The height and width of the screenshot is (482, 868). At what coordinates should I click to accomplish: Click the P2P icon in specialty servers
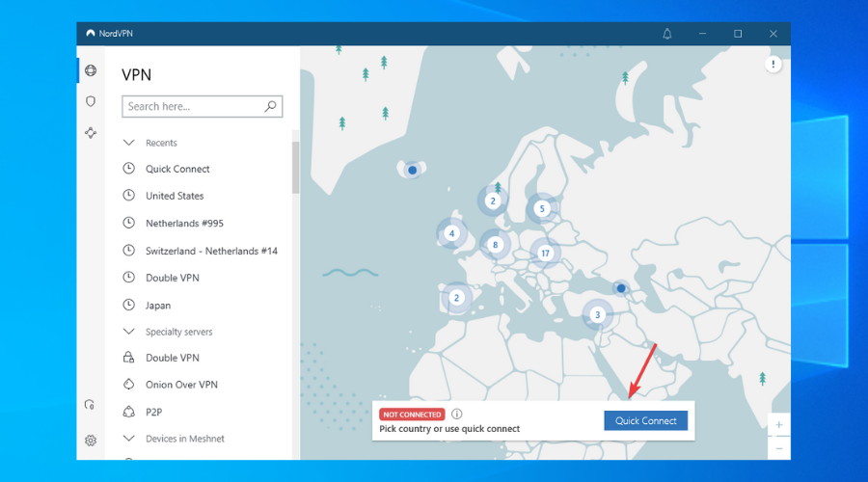click(x=128, y=412)
